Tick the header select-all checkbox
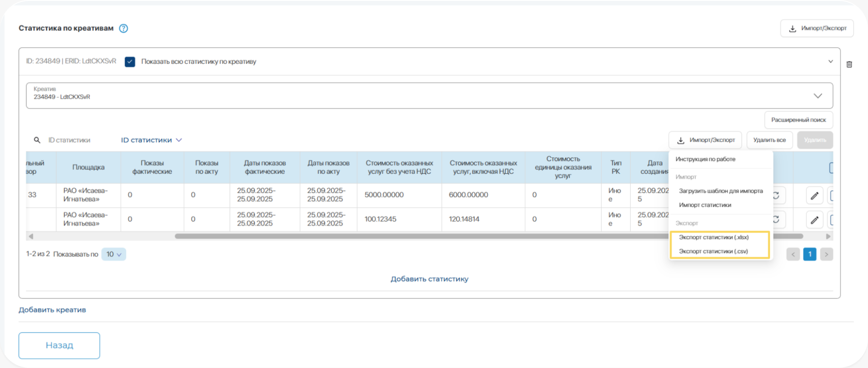The width and height of the screenshot is (868, 368). click(832, 168)
